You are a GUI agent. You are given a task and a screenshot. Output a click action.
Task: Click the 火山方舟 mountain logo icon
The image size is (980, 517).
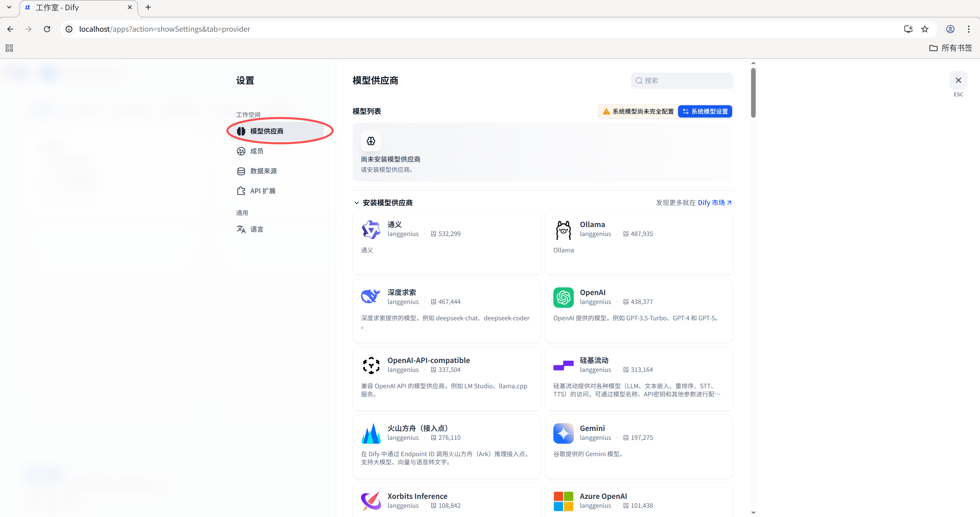[370, 433]
